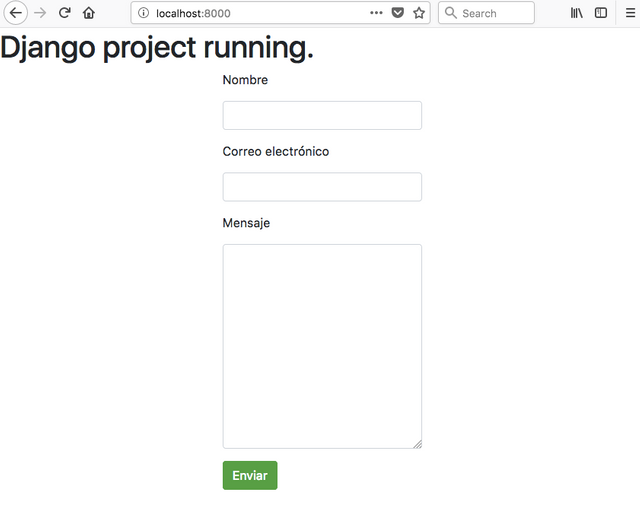640x512 pixels.
Task: Click the forward navigation arrow
Action: point(40,13)
